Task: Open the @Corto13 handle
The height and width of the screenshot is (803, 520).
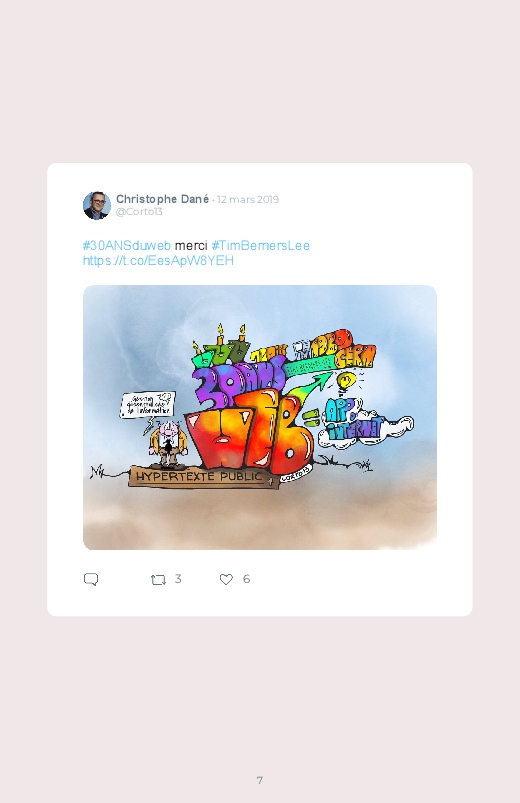Action: click(139, 212)
